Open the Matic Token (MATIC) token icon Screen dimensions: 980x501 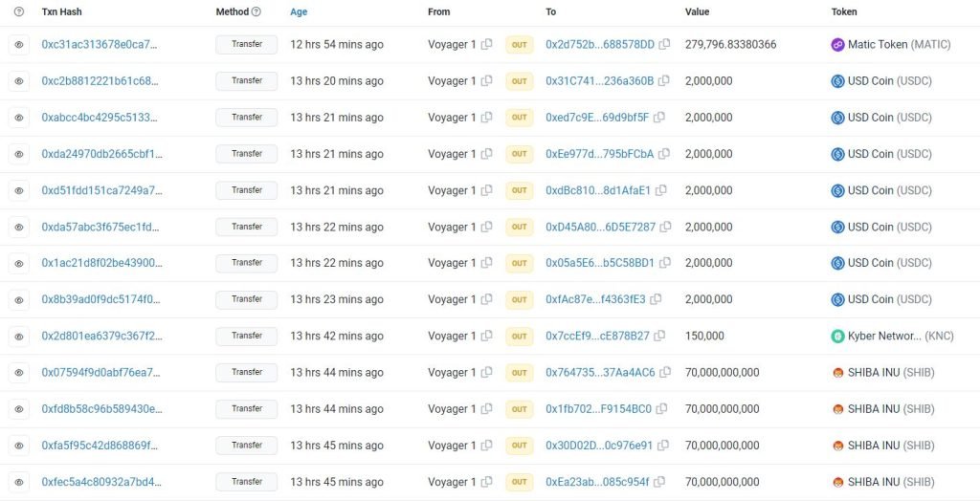[837, 45]
